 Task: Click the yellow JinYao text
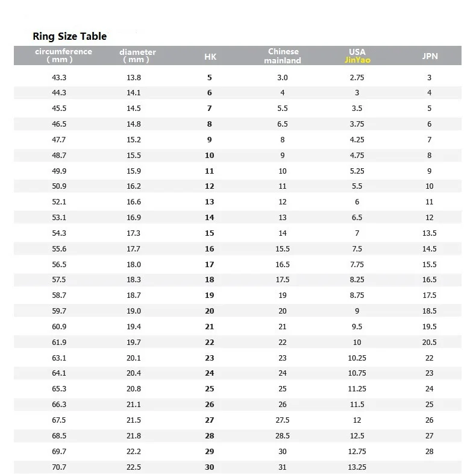point(357,60)
